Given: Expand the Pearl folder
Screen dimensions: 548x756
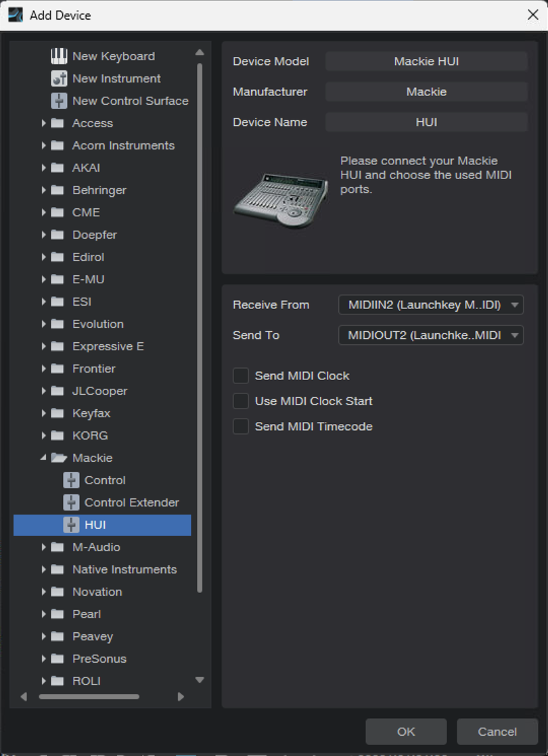Looking at the screenshot, I should [43, 614].
